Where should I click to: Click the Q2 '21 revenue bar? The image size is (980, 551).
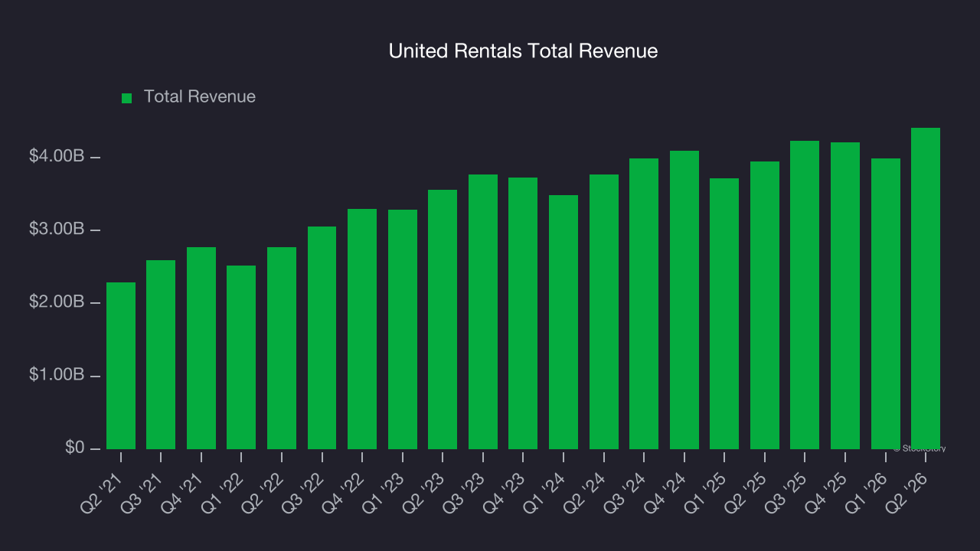(121, 366)
